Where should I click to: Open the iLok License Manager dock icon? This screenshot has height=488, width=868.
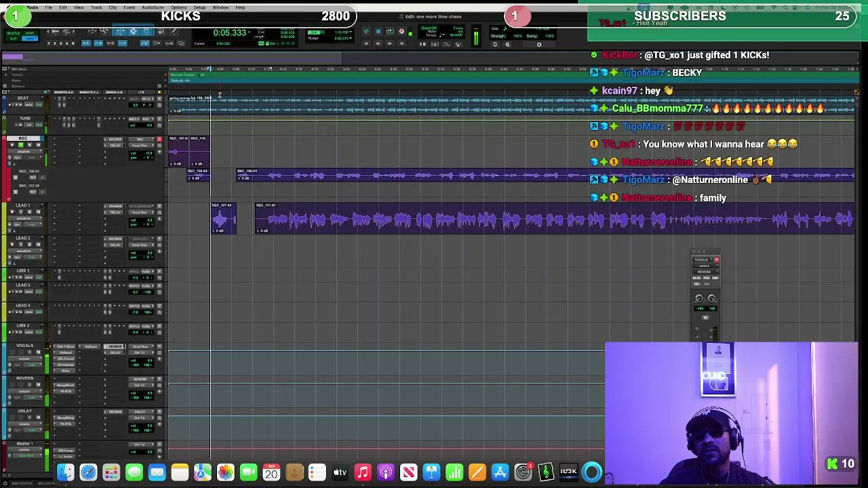[x=568, y=472]
